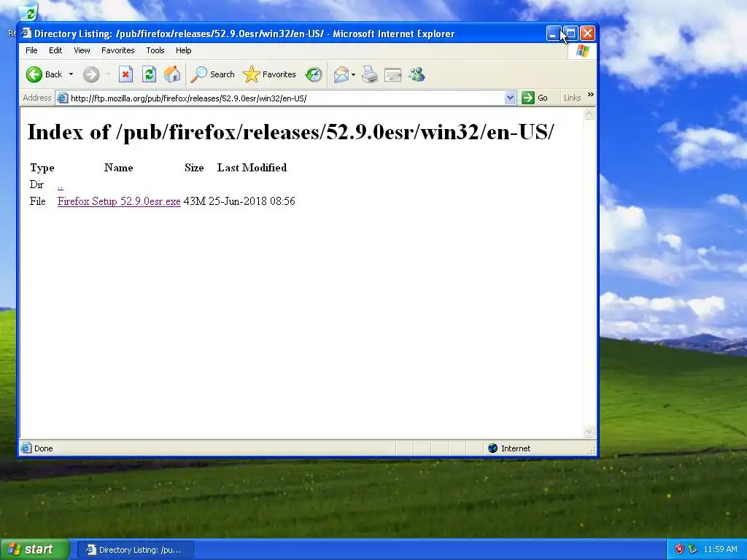Image resolution: width=747 pixels, height=560 pixels.
Task: Click the 'Last Modified' column header
Action: click(x=252, y=168)
